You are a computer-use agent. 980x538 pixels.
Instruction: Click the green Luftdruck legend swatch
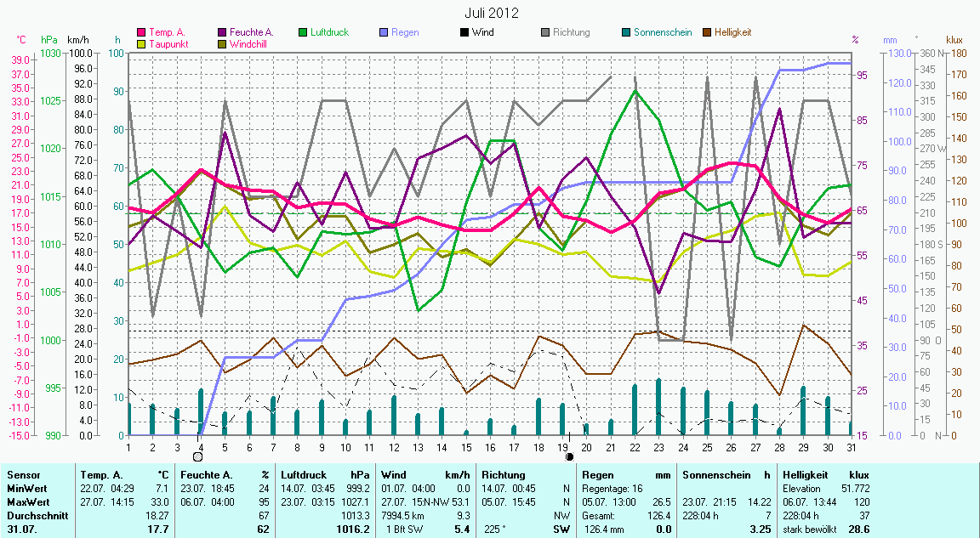click(304, 32)
